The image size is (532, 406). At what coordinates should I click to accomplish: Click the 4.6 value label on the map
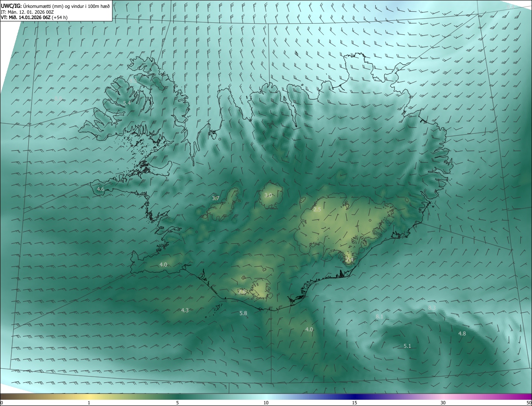tap(100, 189)
